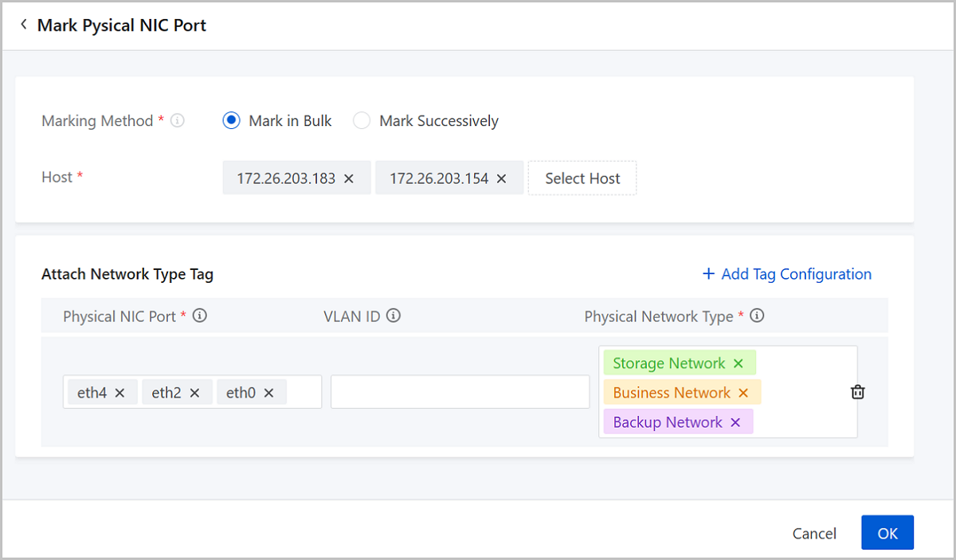The height and width of the screenshot is (560, 956).
Task: Click info icon beside VLAN ID header
Action: coord(393,316)
